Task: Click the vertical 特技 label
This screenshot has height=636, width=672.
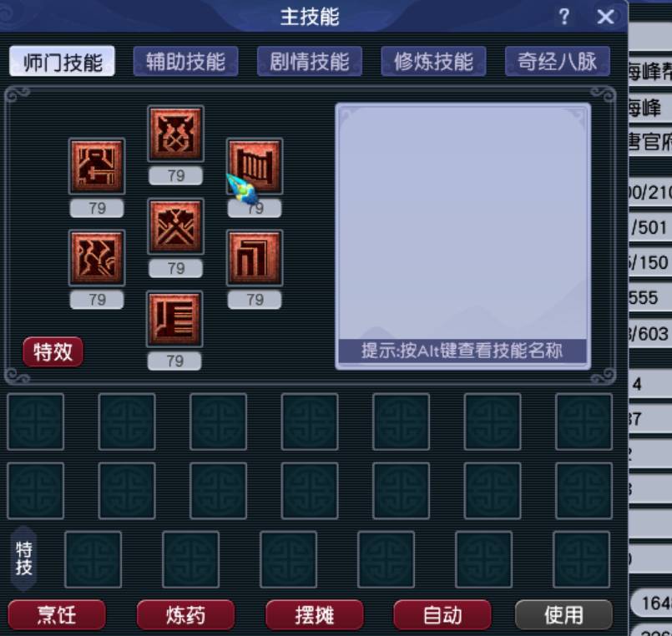Action: click(23, 558)
